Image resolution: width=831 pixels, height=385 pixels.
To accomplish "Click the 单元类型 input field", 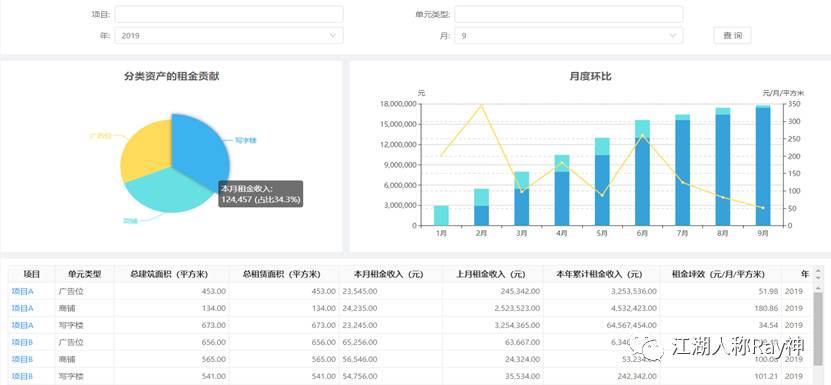I will tap(569, 14).
